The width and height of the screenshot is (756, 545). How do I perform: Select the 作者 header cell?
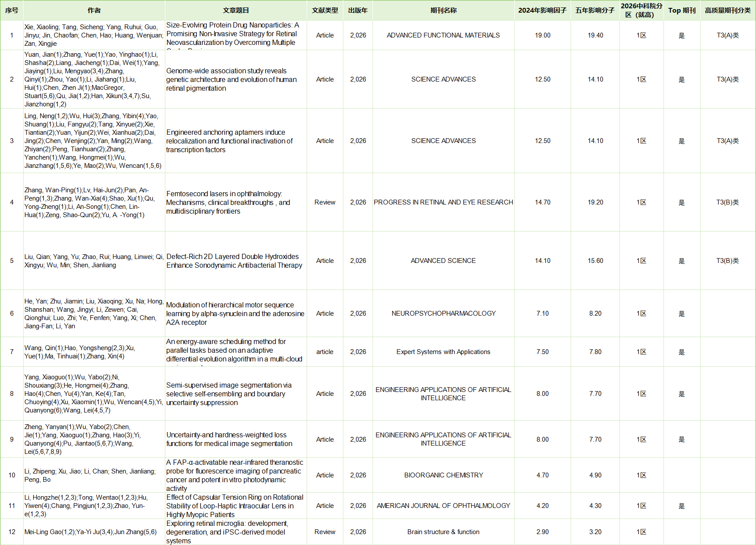[x=94, y=10]
